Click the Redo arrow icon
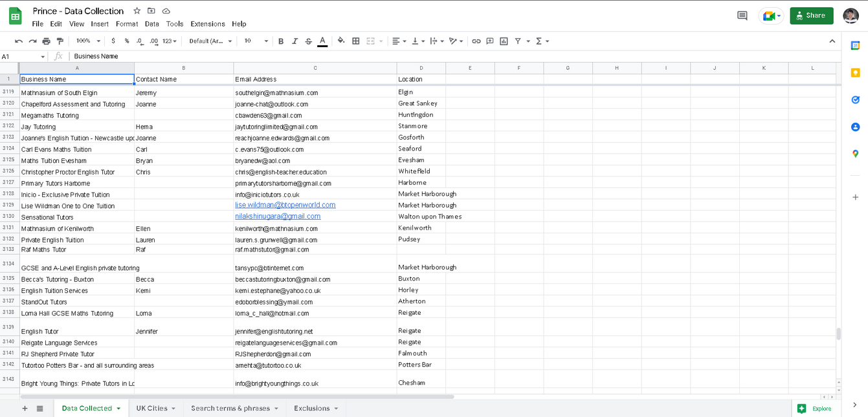This screenshot has width=868, height=417. (32, 41)
